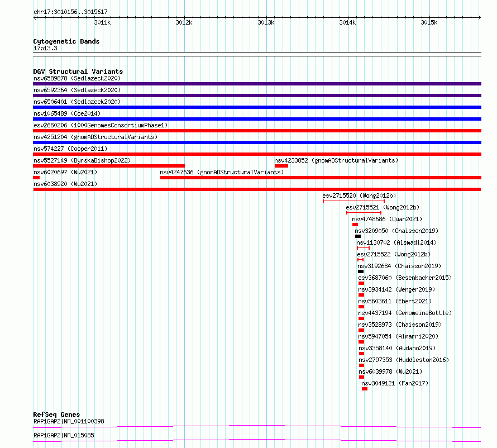Select the 17p13.3 band label

click(45, 48)
